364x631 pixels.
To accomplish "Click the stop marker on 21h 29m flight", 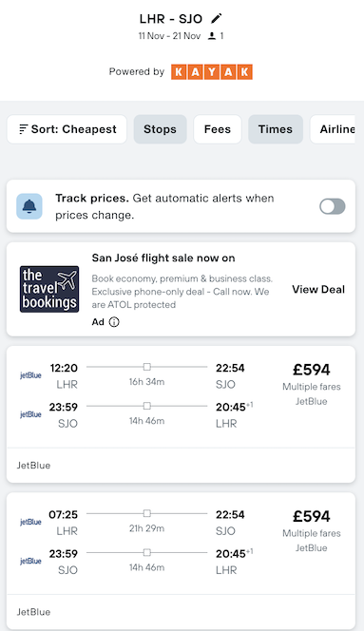I will (147, 513).
